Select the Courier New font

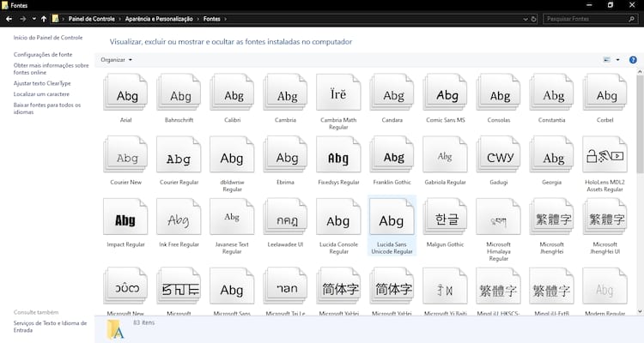[125, 154]
